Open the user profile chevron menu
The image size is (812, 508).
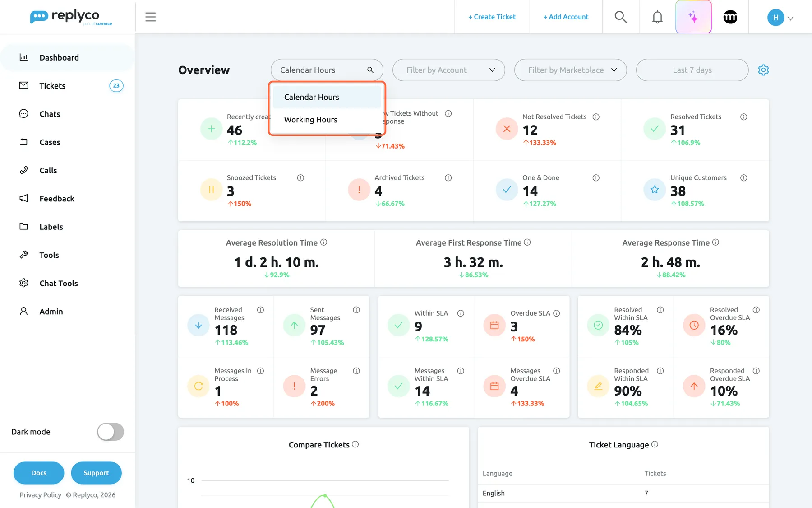click(x=790, y=18)
